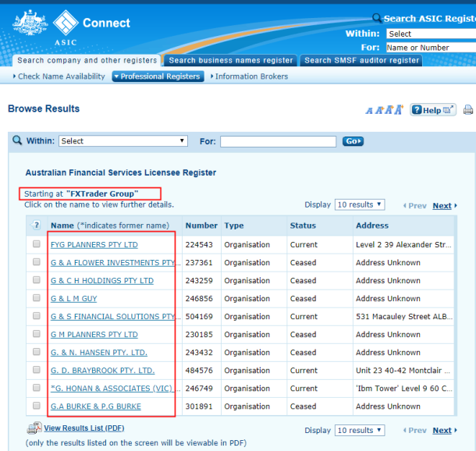This screenshot has width=476, height=451.
Task: Check the box next to G & L M GUY
Action: [36, 298]
